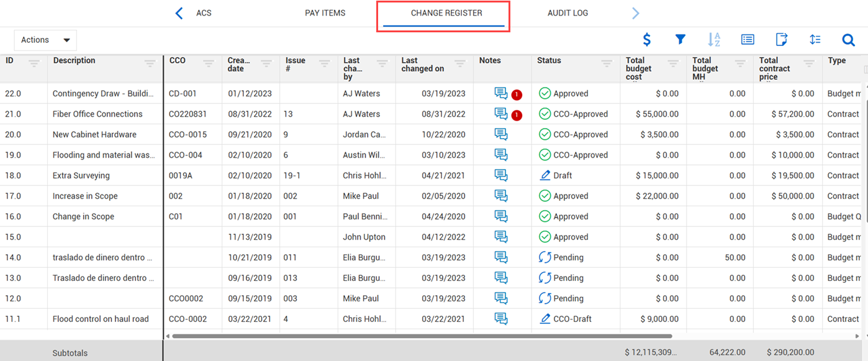Open notes icon for Extra Surveying row
Image resolution: width=868 pixels, height=361 pixels.
pos(501,175)
